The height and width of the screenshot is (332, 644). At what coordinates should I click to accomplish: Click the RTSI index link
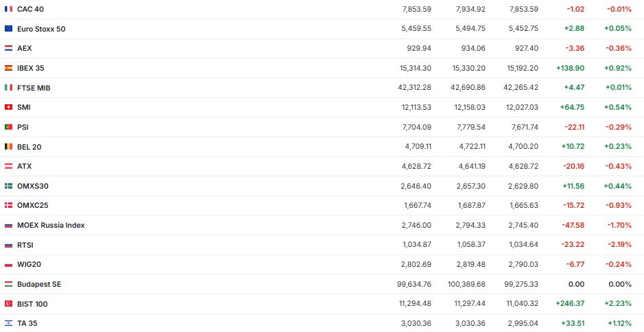pyautogui.click(x=25, y=245)
